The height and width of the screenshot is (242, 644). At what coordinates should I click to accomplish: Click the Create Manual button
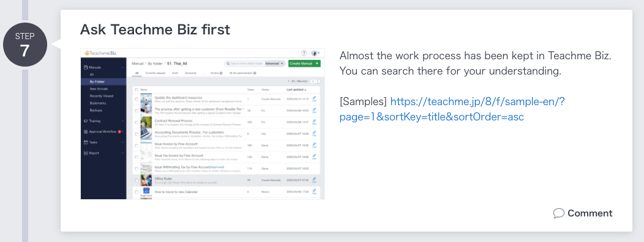[301, 64]
